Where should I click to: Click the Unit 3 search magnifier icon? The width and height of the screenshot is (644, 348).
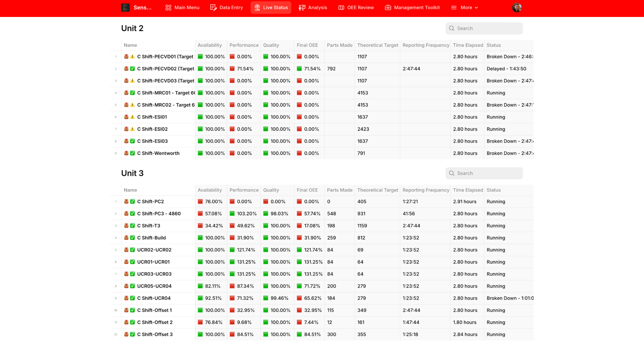click(x=452, y=173)
